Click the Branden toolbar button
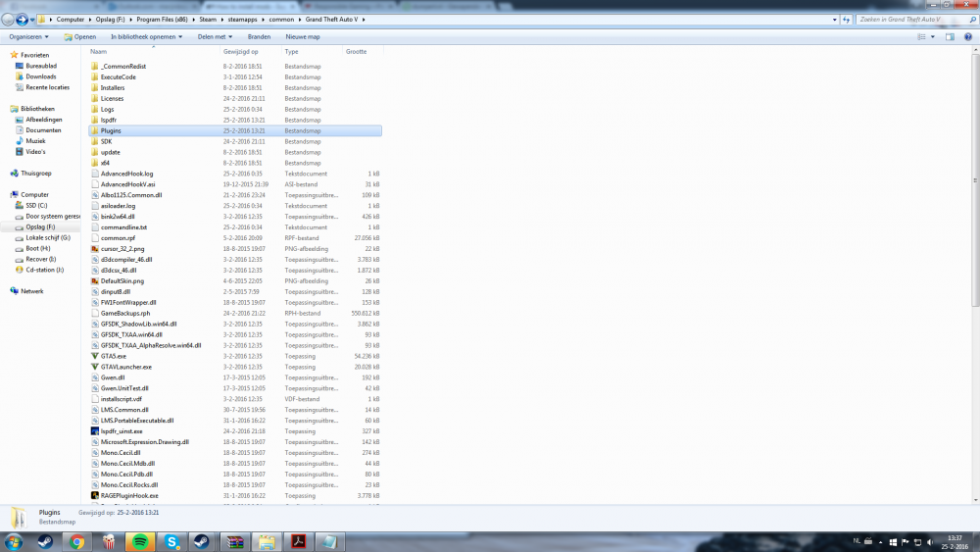980x552 pixels. coord(259,37)
